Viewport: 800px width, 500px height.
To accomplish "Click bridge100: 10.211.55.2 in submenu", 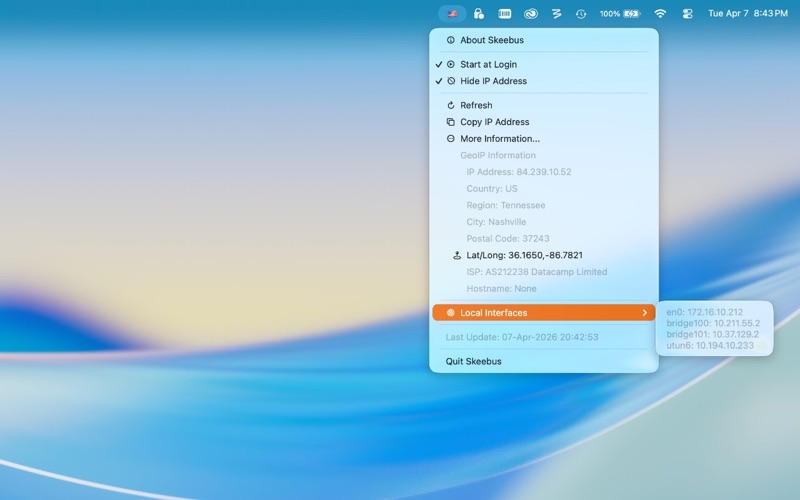I will click(x=714, y=323).
